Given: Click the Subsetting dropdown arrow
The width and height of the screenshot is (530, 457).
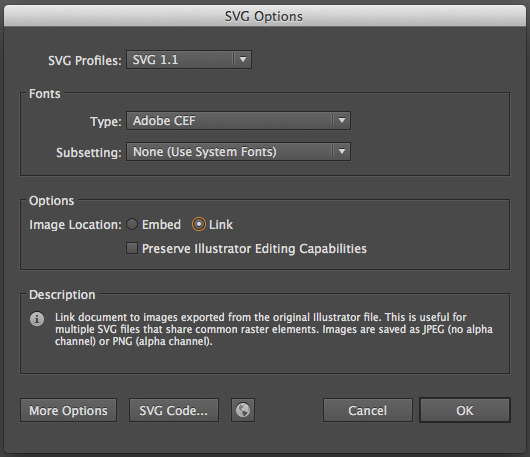Looking at the screenshot, I should 342,151.
